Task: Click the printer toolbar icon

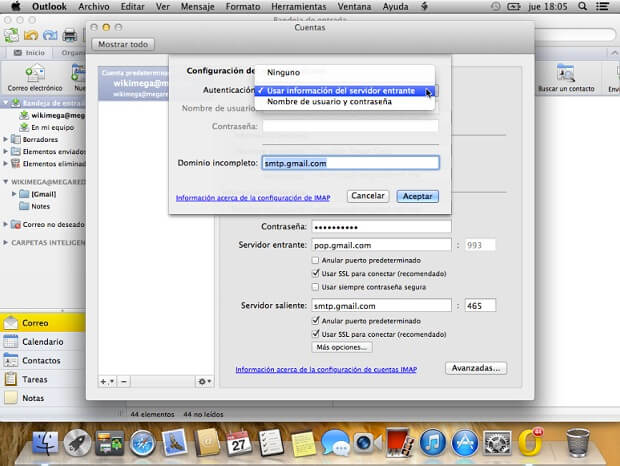Action: click(70, 36)
